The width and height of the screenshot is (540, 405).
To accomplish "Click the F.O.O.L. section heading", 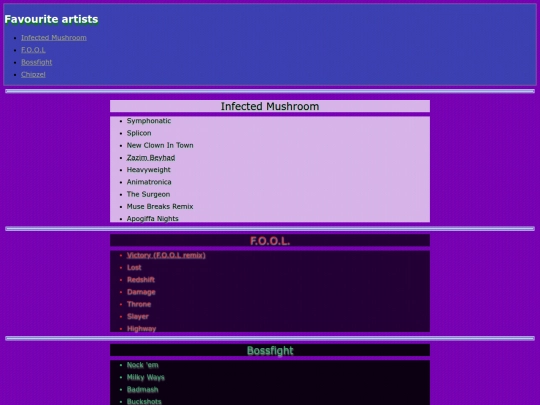I will click(270, 241).
